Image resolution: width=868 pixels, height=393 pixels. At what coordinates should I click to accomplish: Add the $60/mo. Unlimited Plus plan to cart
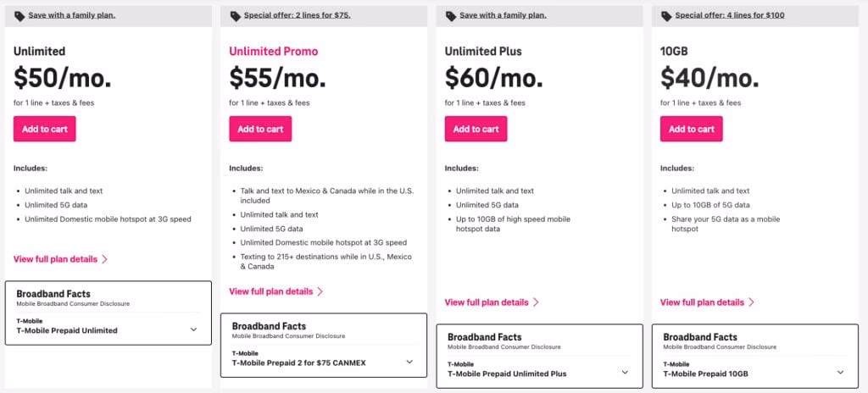pyautogui.click(x=476, y=129)
